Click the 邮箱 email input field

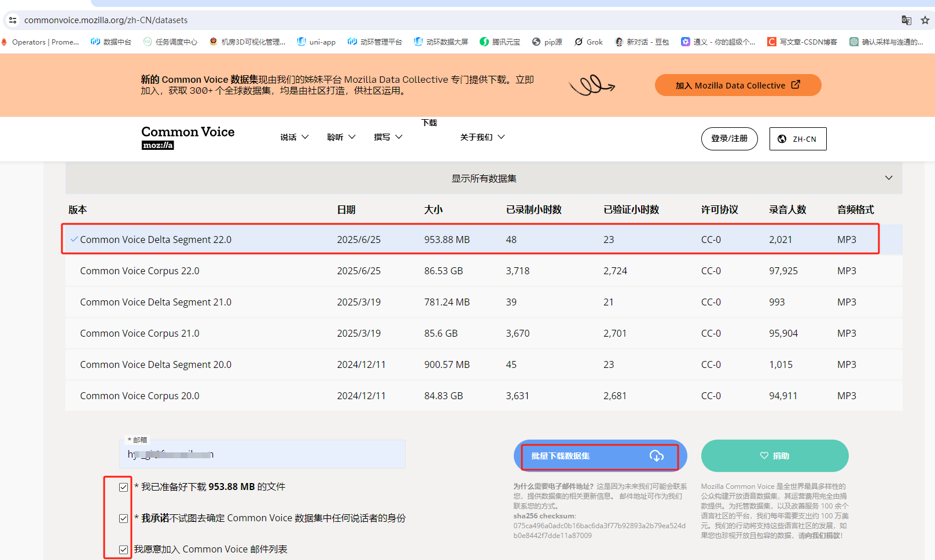(262, 454)
